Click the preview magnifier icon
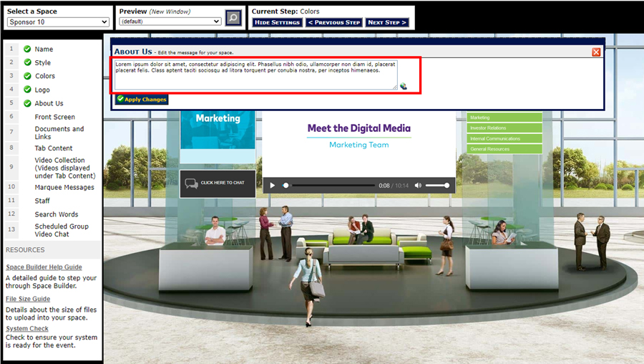This screenshot has height=364, width=644. click(233, 18)
